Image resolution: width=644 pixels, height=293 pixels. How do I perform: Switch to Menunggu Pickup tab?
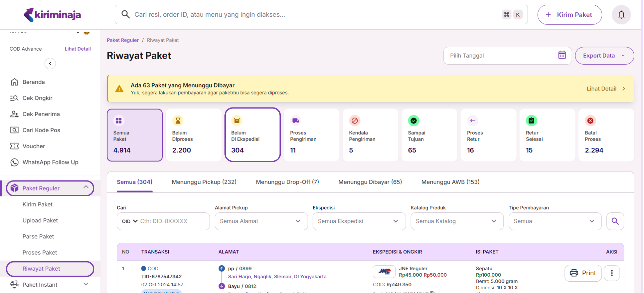click(204, 182)
